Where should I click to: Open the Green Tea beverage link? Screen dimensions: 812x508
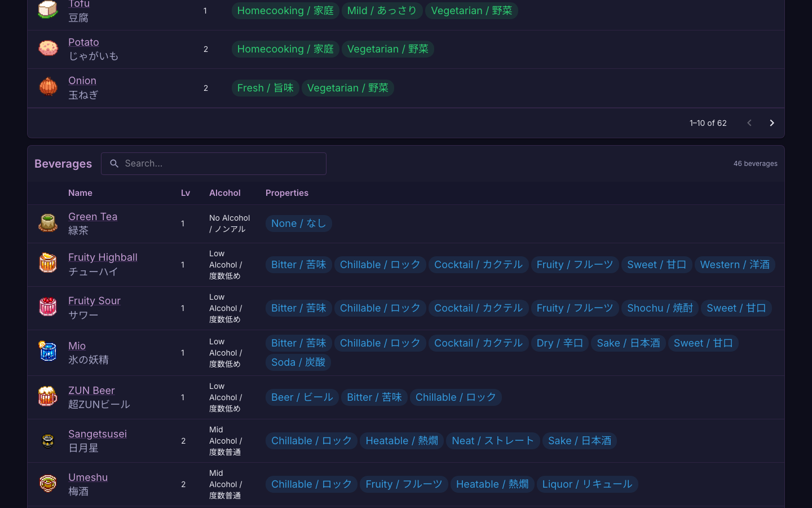point(92,217)
